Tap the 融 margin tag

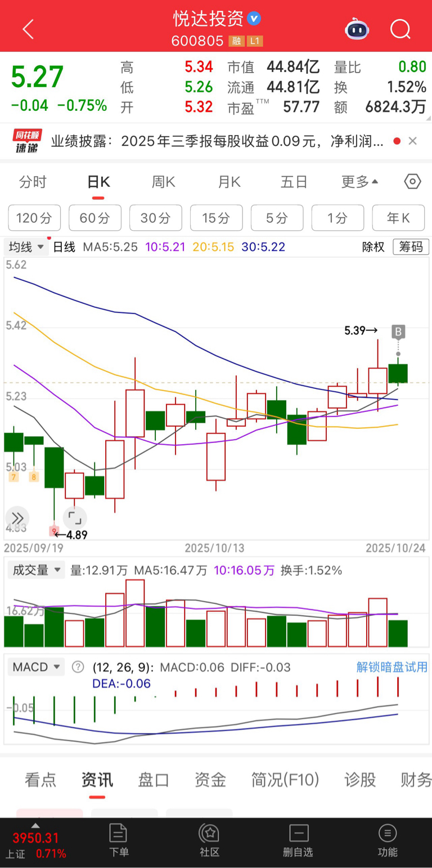[237, 41]
